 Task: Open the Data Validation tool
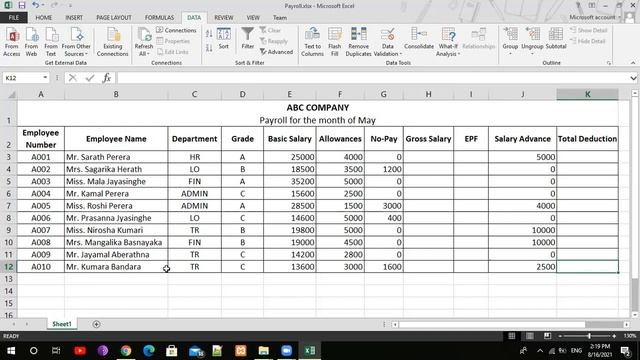[388, 42]
